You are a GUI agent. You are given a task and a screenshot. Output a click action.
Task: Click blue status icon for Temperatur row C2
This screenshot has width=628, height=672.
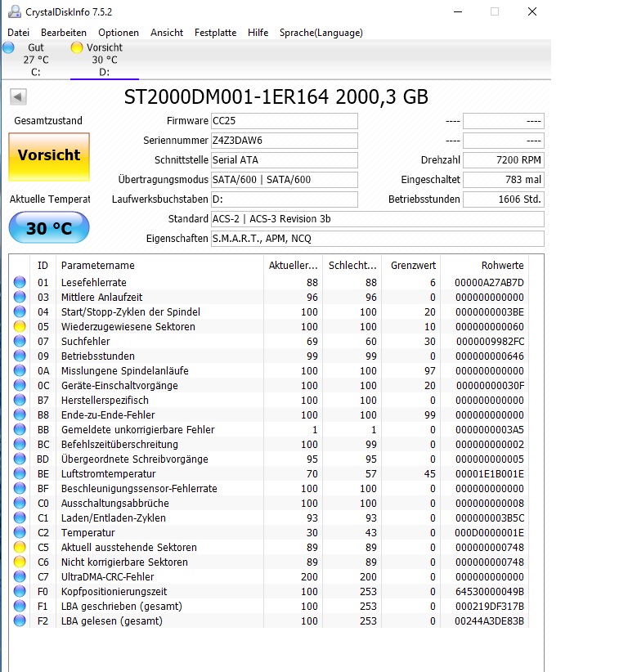coord(20,532)
